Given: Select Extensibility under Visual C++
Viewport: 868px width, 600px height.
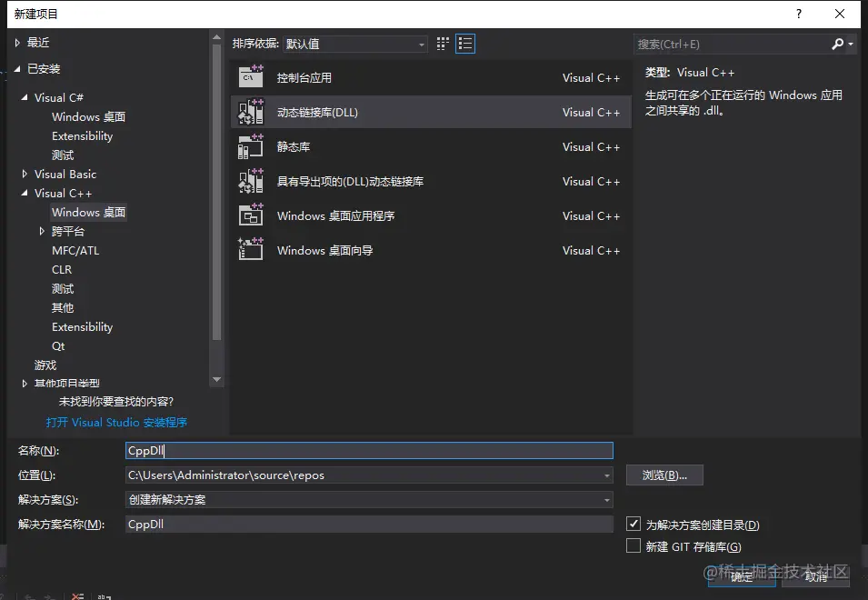Looking at the screenshot, I should tap(82, 327).
